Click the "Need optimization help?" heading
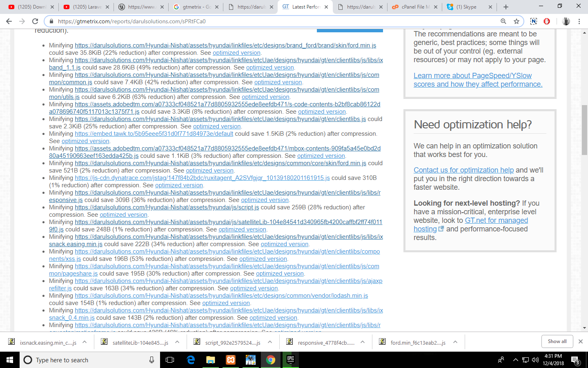The height and width of the screenshot is (368, 588). point(473,124)
